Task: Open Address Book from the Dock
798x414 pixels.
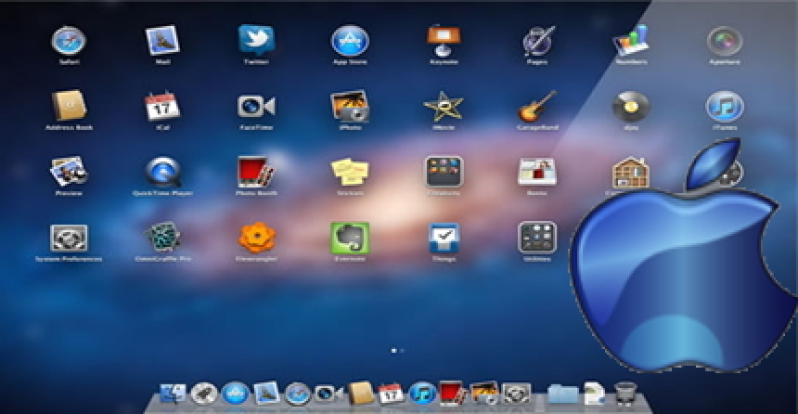Action: tap(360, 393)
